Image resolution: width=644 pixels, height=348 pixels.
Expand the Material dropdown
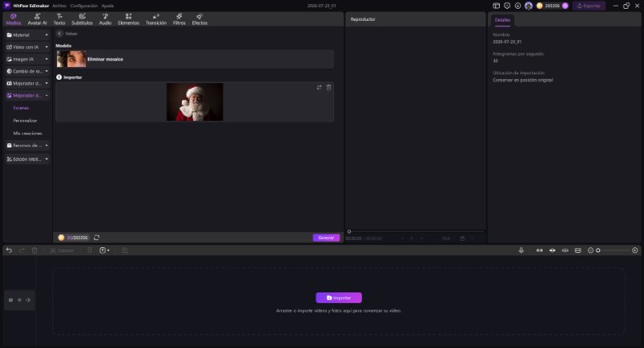click(x=27, y=35)
